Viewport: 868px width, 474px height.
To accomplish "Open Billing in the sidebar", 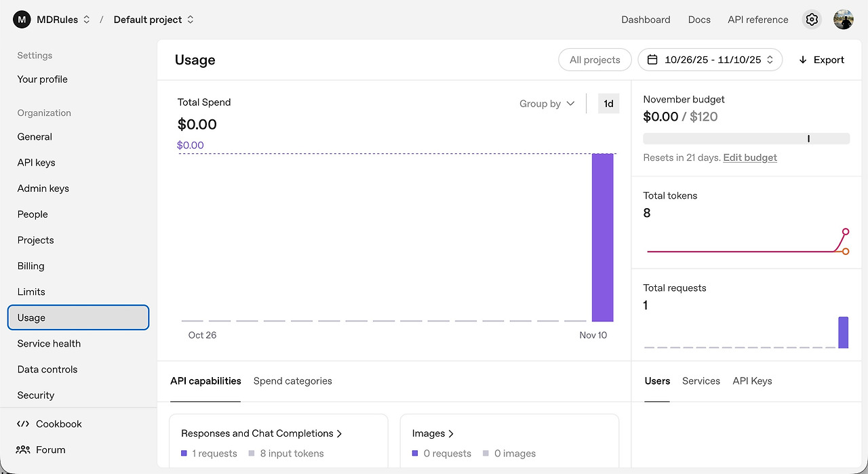I will point(31,266).
